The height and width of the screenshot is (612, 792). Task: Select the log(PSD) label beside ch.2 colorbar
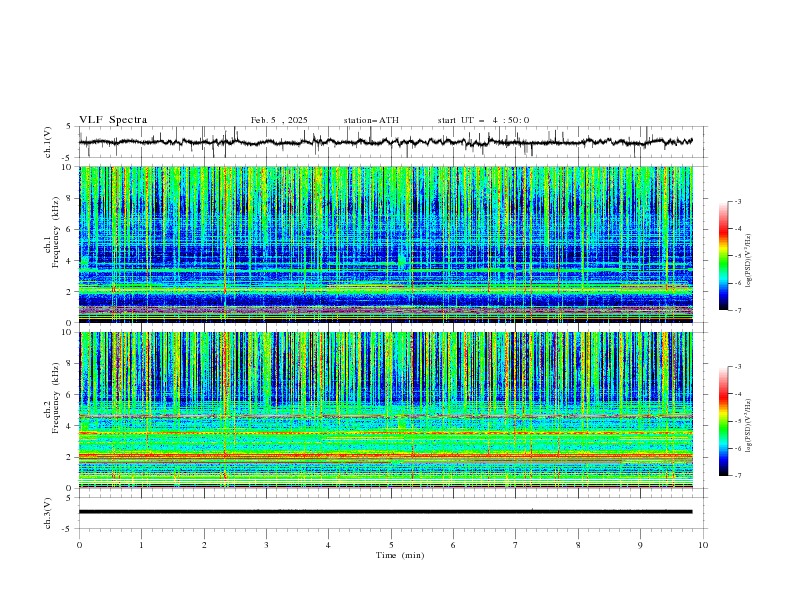tap(748, 425)
